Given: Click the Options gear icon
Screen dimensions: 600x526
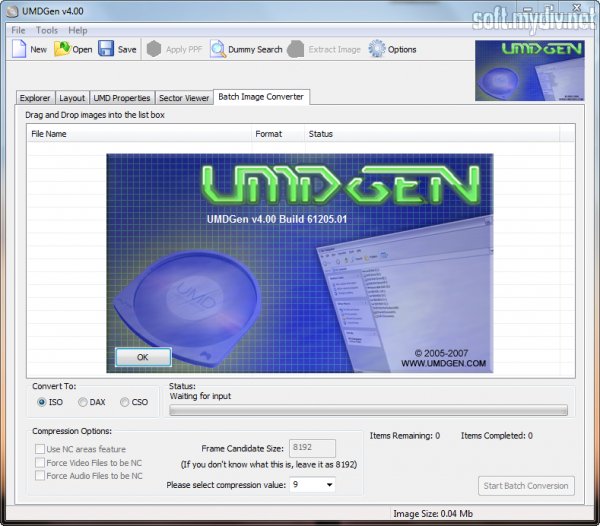Looking at the screenshot, I should pyautogui.click(x=377, y=49).
